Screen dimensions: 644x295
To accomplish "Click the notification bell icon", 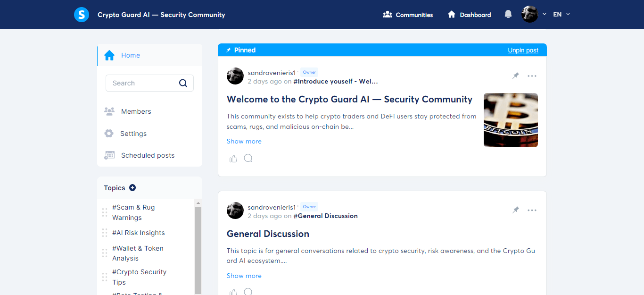I will click(508, 14).
